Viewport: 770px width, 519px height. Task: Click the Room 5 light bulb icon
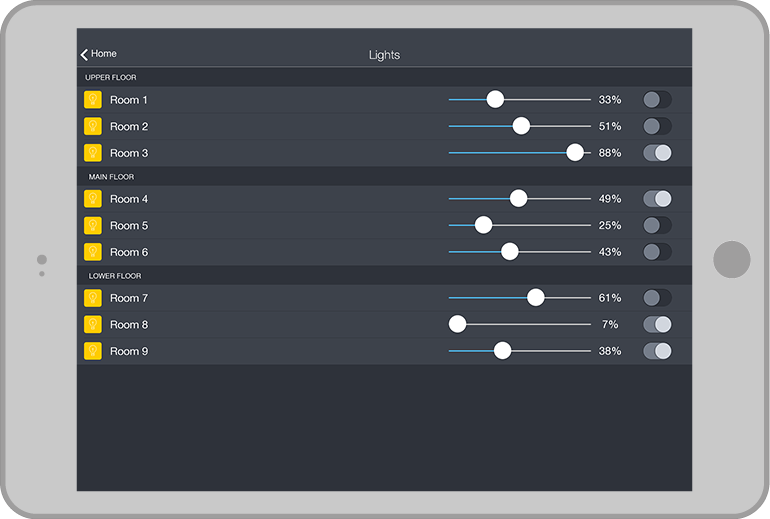coord(93,225)
